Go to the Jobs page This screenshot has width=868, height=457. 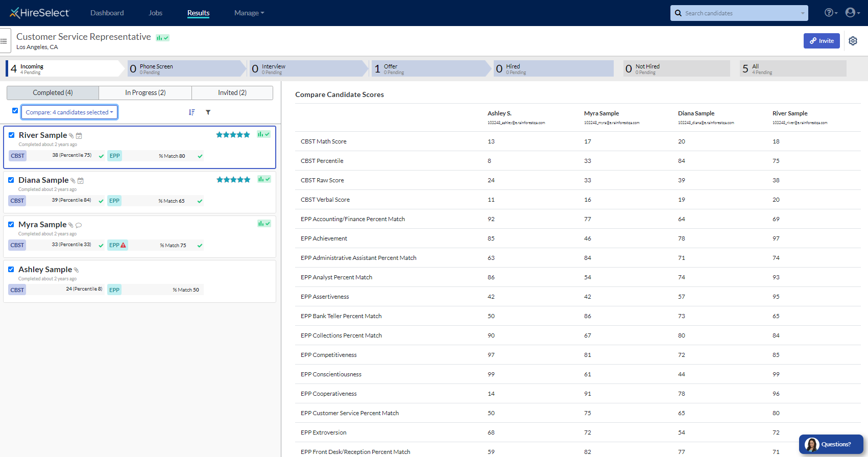click(x=155, y=13)
